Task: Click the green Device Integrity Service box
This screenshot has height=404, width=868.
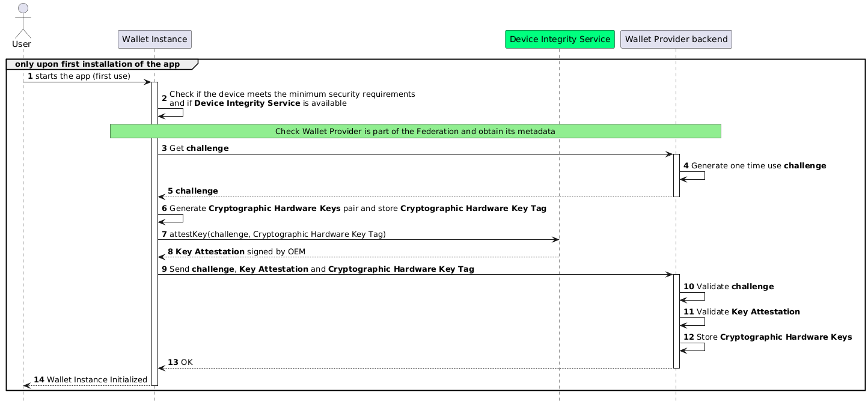Action: click(x=559, y=39)
